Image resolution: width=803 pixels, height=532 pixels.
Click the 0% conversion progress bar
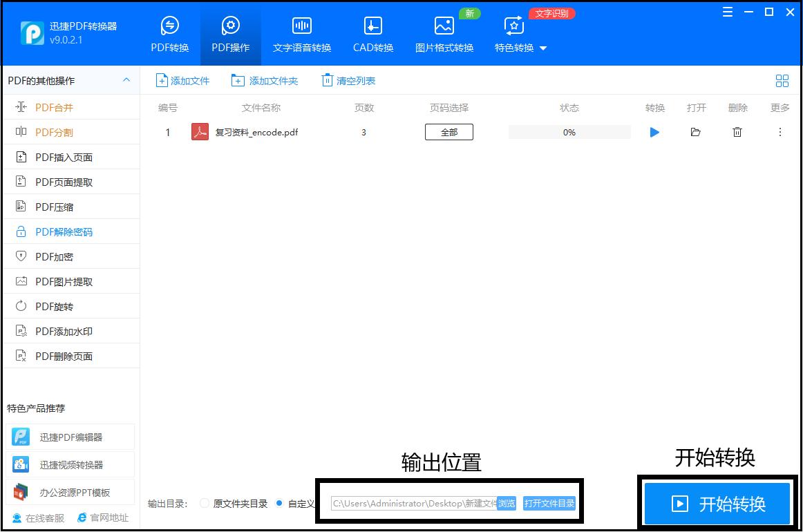pyautogui.click(x=569, y=132)
